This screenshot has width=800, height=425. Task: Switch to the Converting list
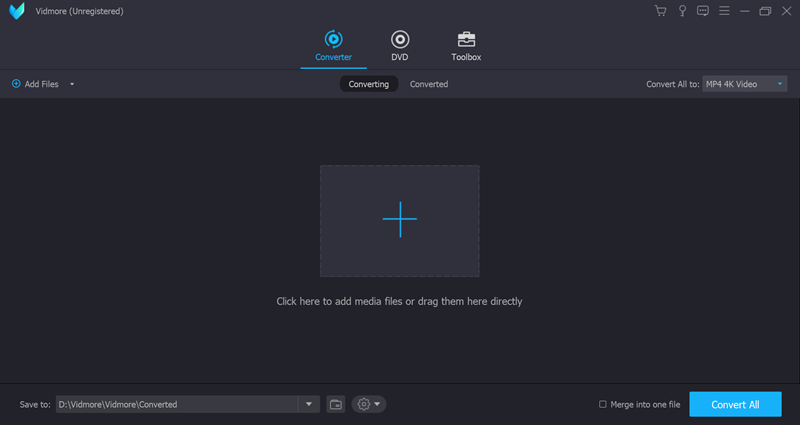(368, 84)
